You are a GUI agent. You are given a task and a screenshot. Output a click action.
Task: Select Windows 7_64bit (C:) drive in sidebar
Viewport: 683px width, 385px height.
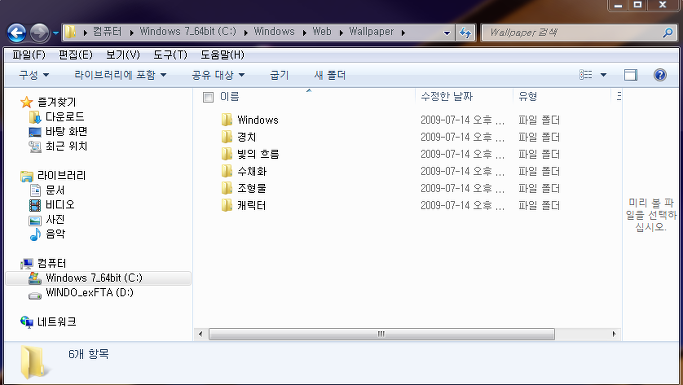(x=98, y=278)
